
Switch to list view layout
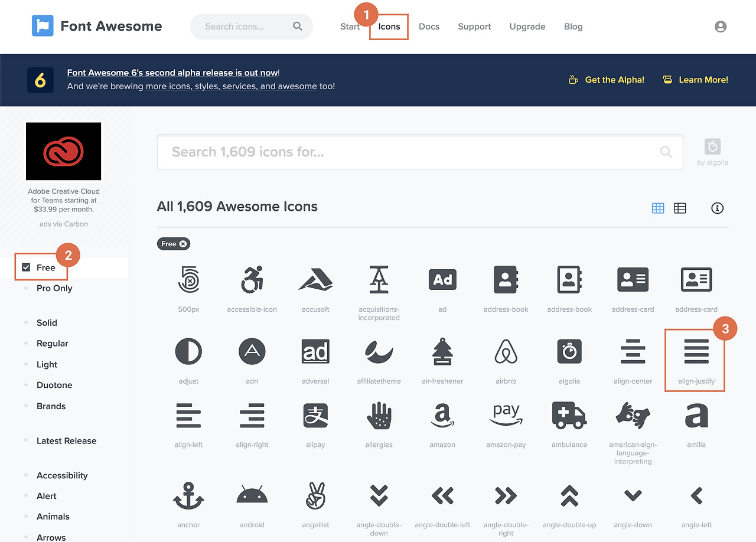pyautogui.click(x=680, y=208)
